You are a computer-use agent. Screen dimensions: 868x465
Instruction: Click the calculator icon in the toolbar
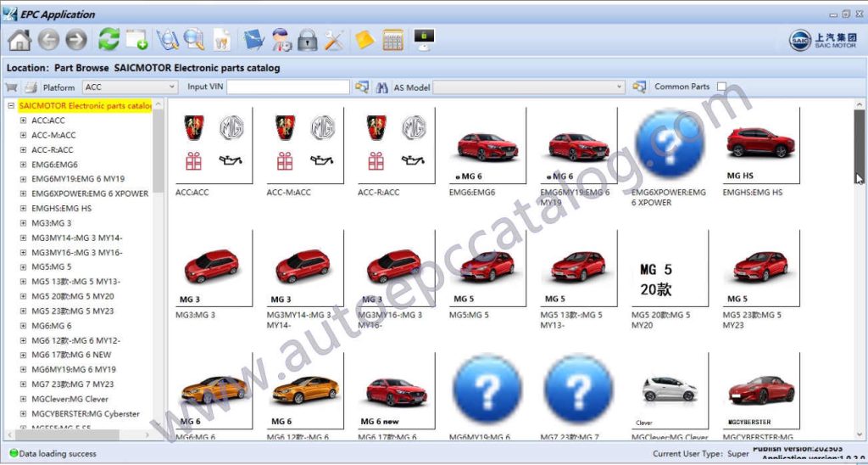[392, 39]
